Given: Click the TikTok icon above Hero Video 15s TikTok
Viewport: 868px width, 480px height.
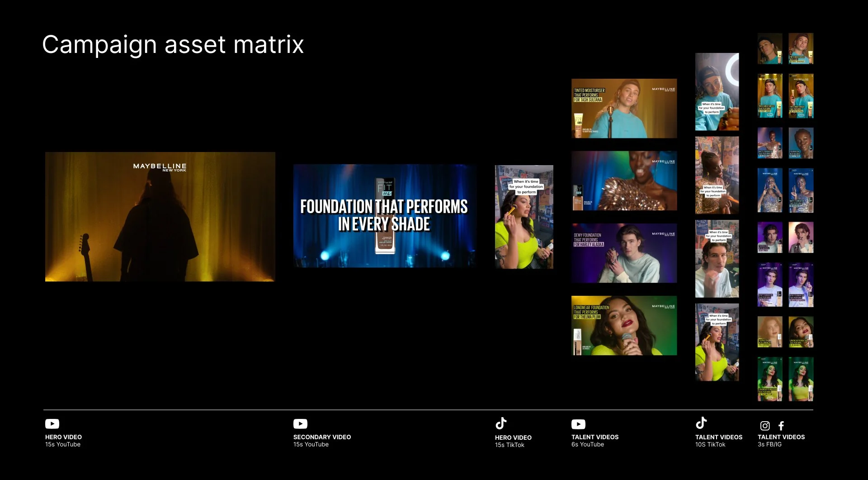Looking at the screenshot, I should click(501, 423).
